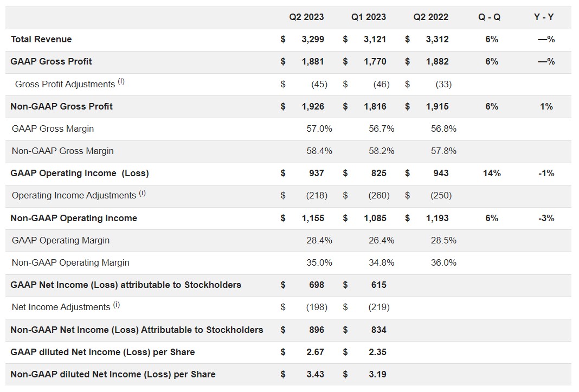
Task: Select the Non-GAAP diluted Net Income per Share label
Action: (x=113, y=374)
